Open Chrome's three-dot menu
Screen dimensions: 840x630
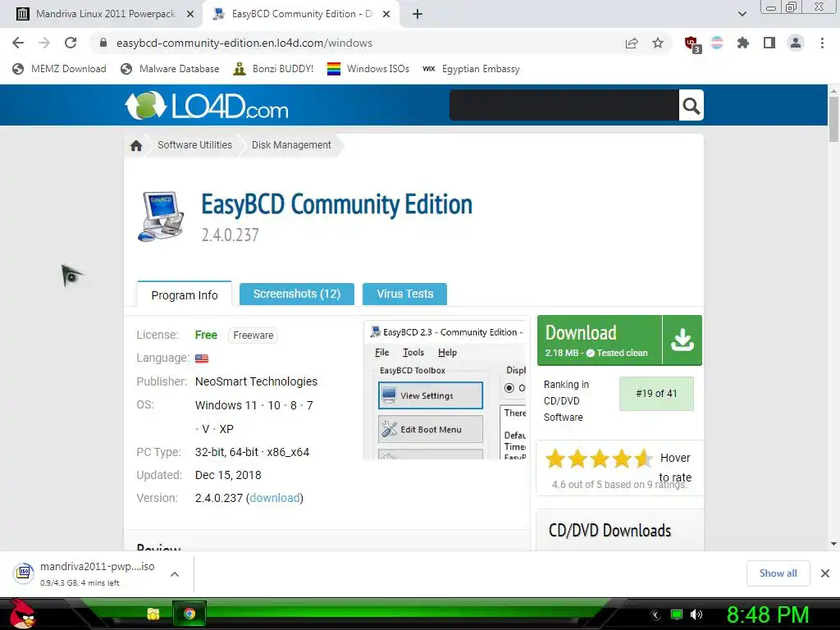click(x=822, y=43)
